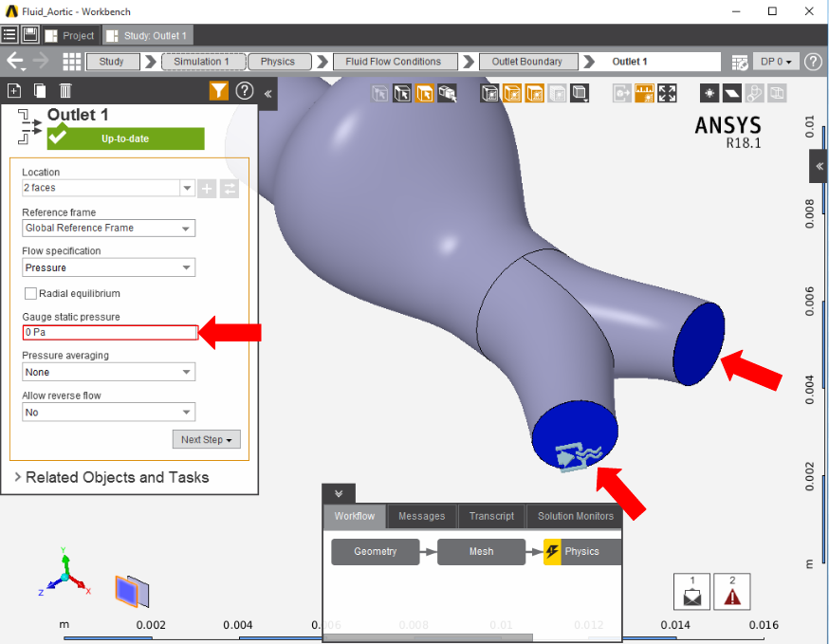829x644 pixels.
Task: Click the orientation triad axes
Action: click(x=65, y=574)
